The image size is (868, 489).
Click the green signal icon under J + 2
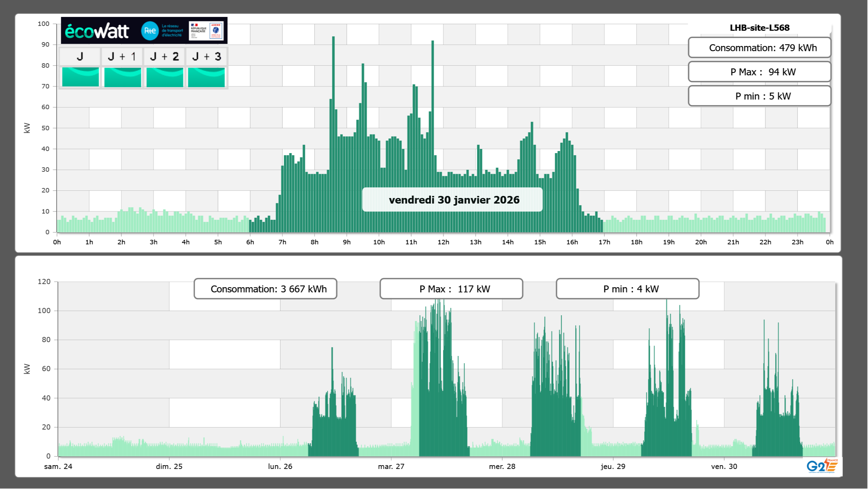[165, 77]
